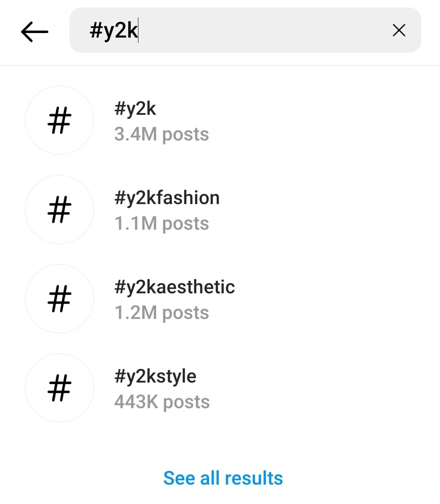Image resolution: width=440 pixels, height=504 pixels.
Task: Choose the #y2kaesthetic result row
Action: pyautogui.click(x=220, y=299)
